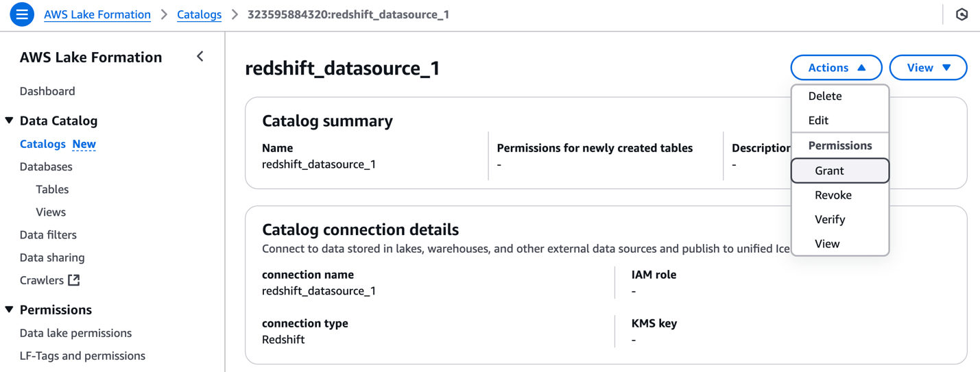Collapse the Permissions sidebar section
This screenshot has height=372, width=980.
(10, 310)
